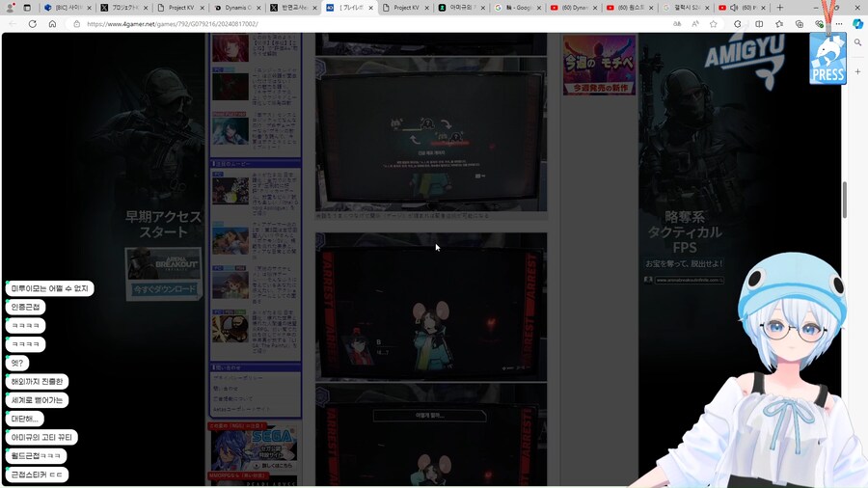
Task: Open the favorites list icon
Action: 779,24
